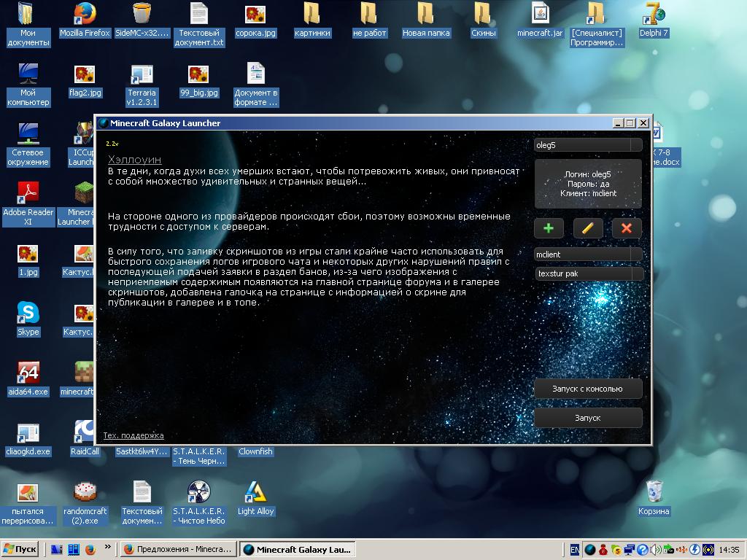Image resolution: width=747 pixels, height=560 pixels.
Task: Select SideMC-x32 desktop icon
Action: pyautogui.click(x=142, y=20)
